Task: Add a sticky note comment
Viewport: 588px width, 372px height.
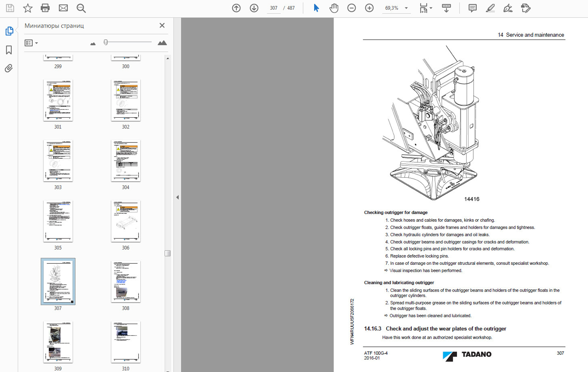Action: (x=472, y=8)
